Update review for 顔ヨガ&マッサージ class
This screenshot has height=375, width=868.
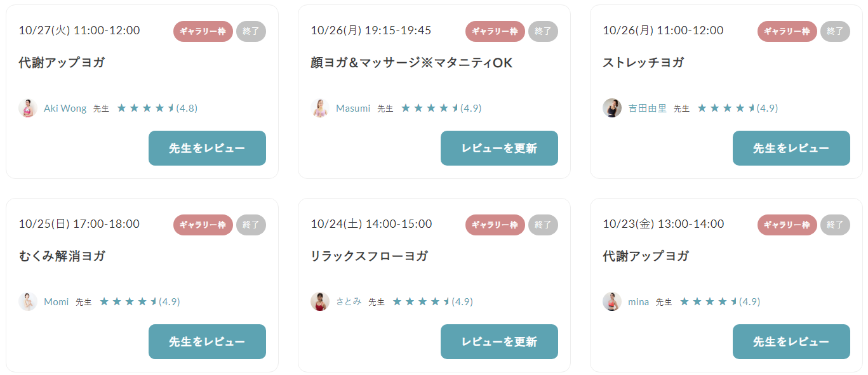tap(499, 148)
